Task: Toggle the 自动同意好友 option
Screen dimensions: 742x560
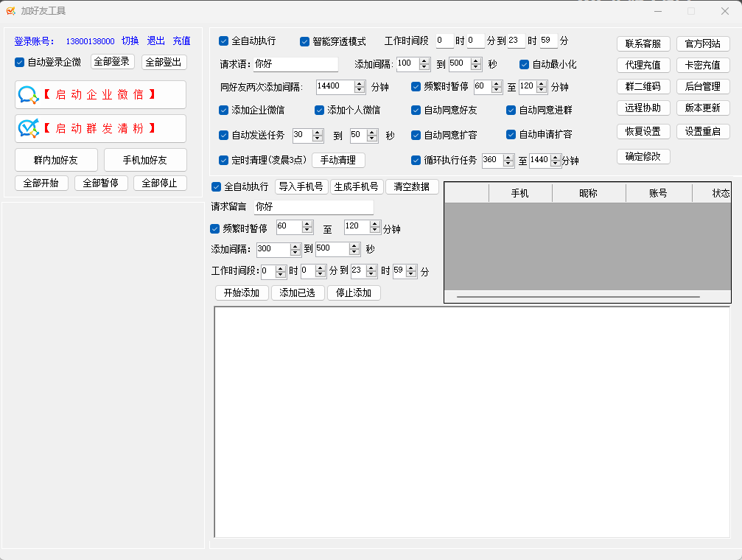Action: [x=416, y=111]
